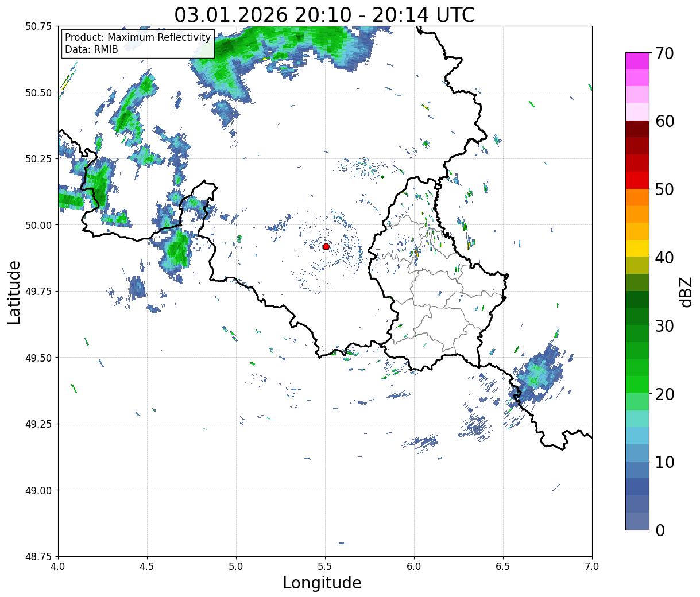Click the latitude tick label 50.50

[x=38, y=92]
